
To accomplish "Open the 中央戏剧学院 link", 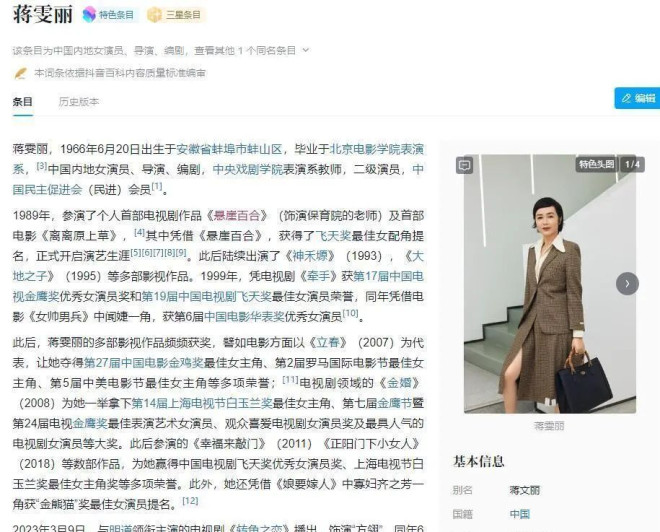I will pos(248,169).
